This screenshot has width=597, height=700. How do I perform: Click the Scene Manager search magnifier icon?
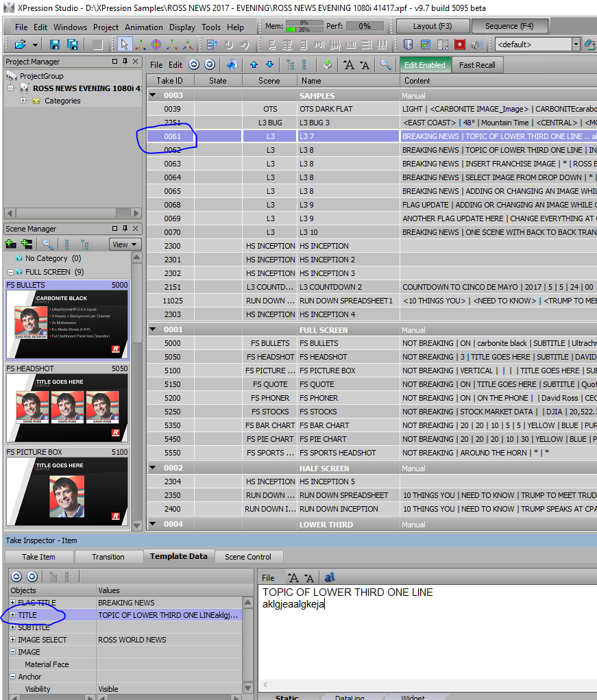tap(47, 244)
